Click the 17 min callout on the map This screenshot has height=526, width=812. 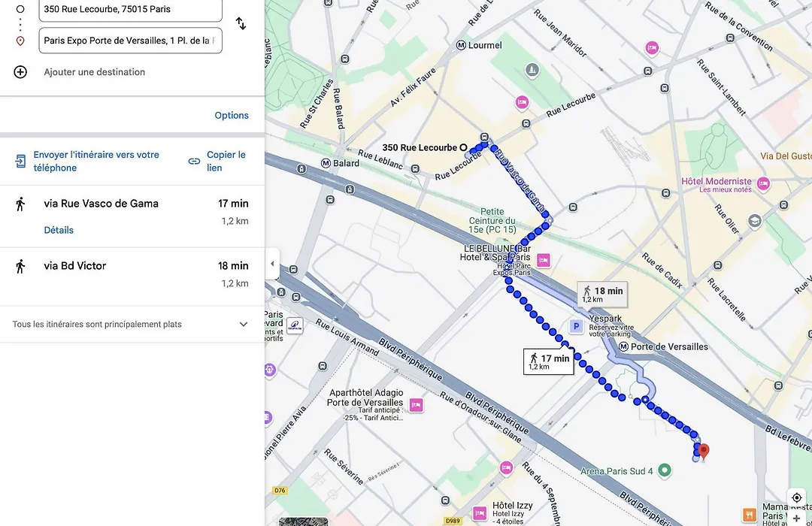[x=548, y=361]
